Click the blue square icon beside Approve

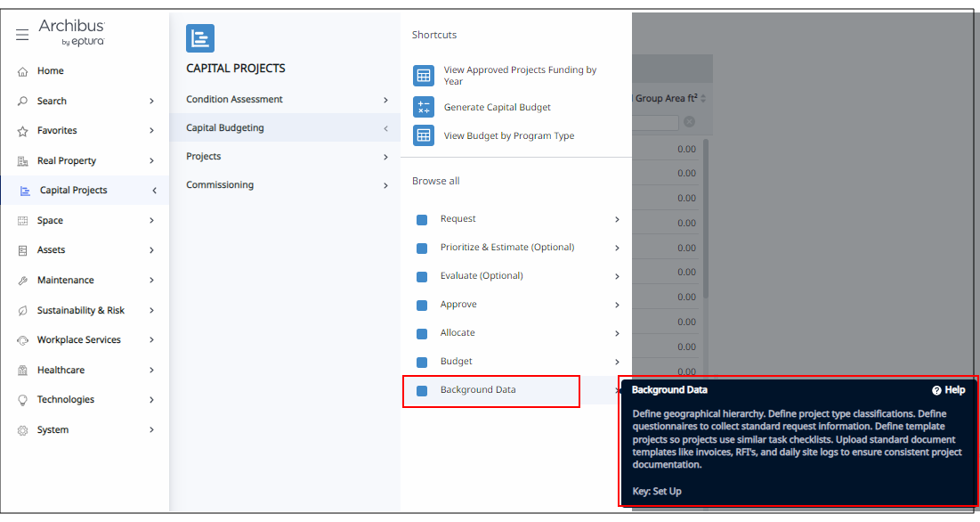422,305
